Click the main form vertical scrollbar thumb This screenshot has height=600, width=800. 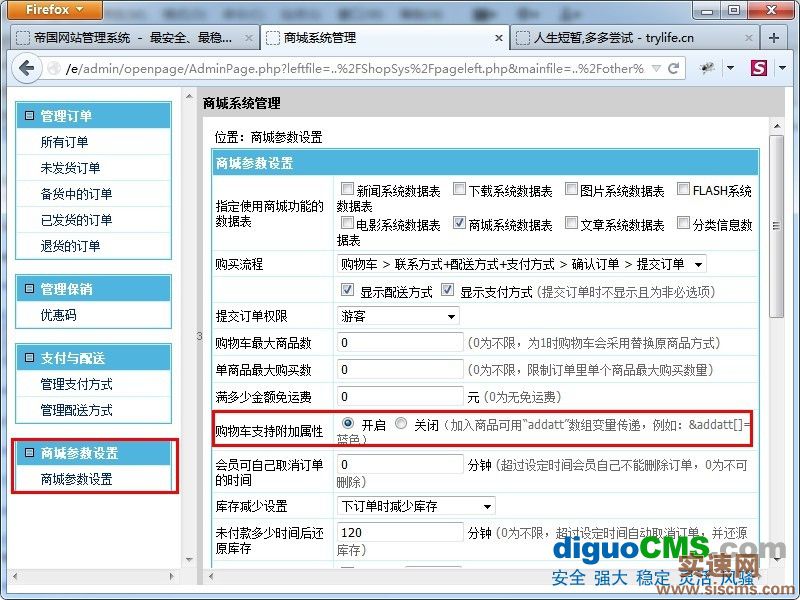coord(776,226)
